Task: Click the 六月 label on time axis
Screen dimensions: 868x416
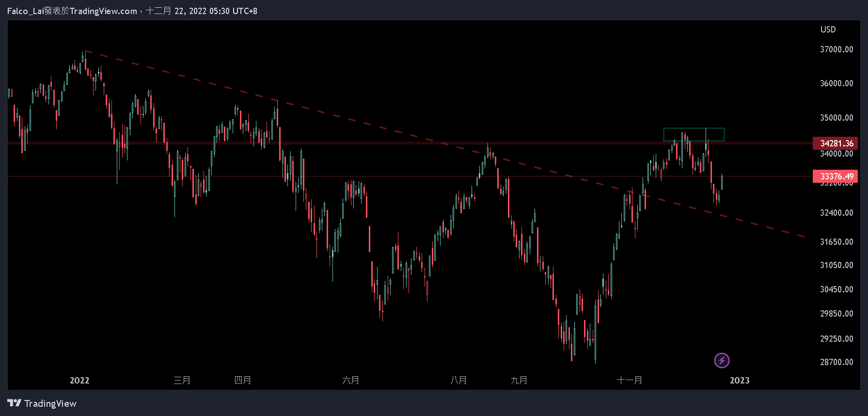Action: [x=351, y=381]
